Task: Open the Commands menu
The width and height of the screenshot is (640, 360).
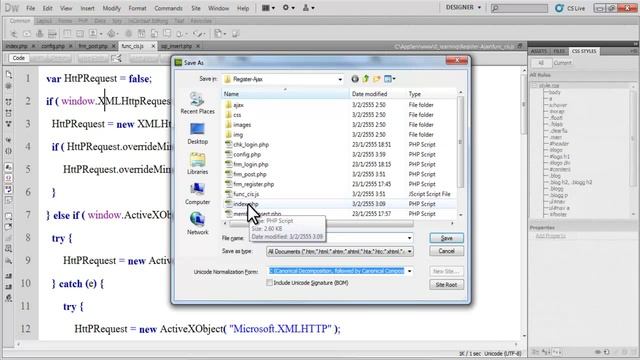Action: point(168,8)
